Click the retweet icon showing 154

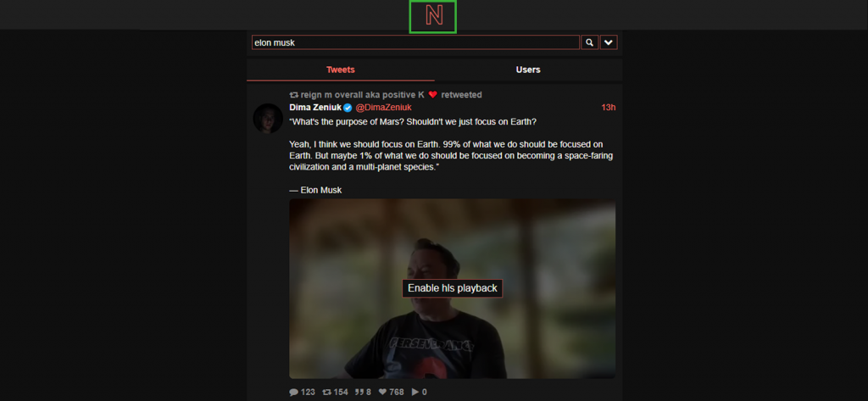[326, 393]
